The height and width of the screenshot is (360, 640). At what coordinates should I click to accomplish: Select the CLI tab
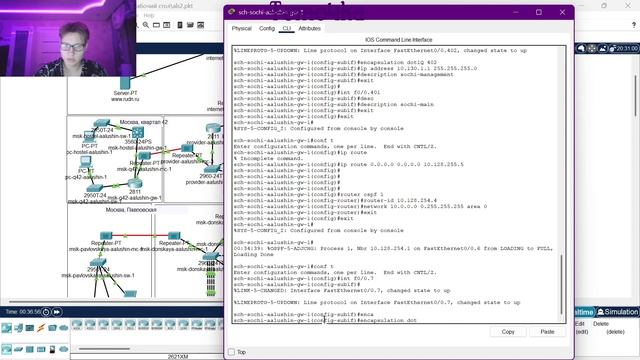287,29
